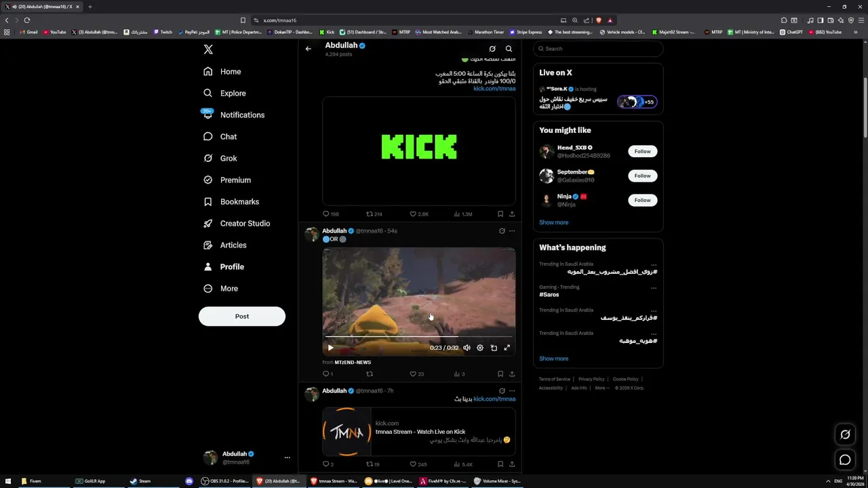
Task: Toggle video picture-in-picture mode
Action: pos(494,348)
